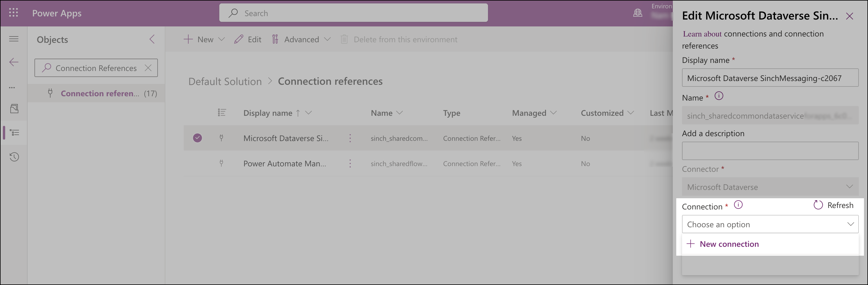
Task: Click Connection Refer... type in Power Automate row
Action: [x=472, y=163]
